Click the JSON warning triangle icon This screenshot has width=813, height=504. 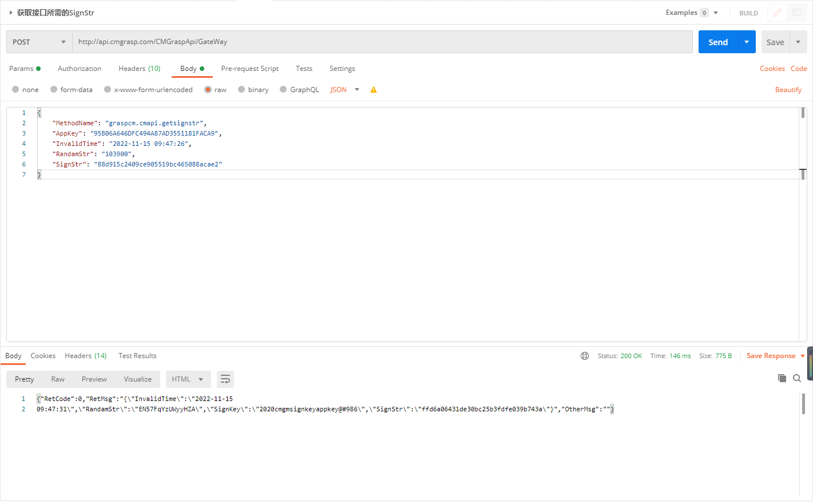point(374,90)
